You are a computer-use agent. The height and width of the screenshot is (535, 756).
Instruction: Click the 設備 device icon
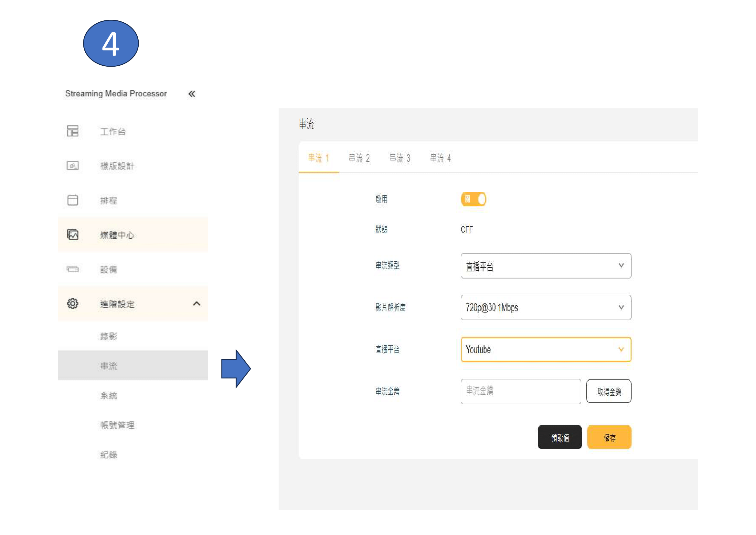tap(72, 269)
